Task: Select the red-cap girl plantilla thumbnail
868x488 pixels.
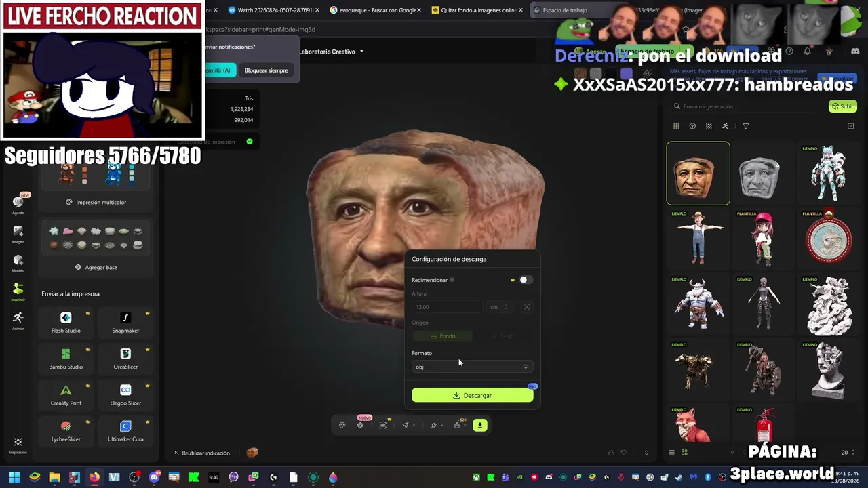Action: coord(763,239)
